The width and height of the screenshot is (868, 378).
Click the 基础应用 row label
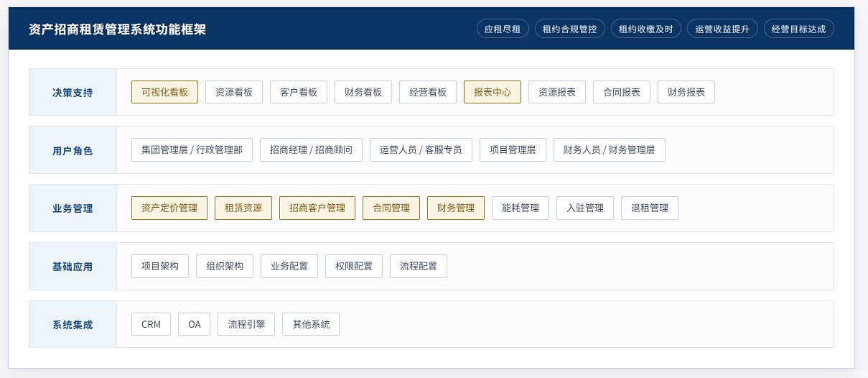click(x=73, y=267)
